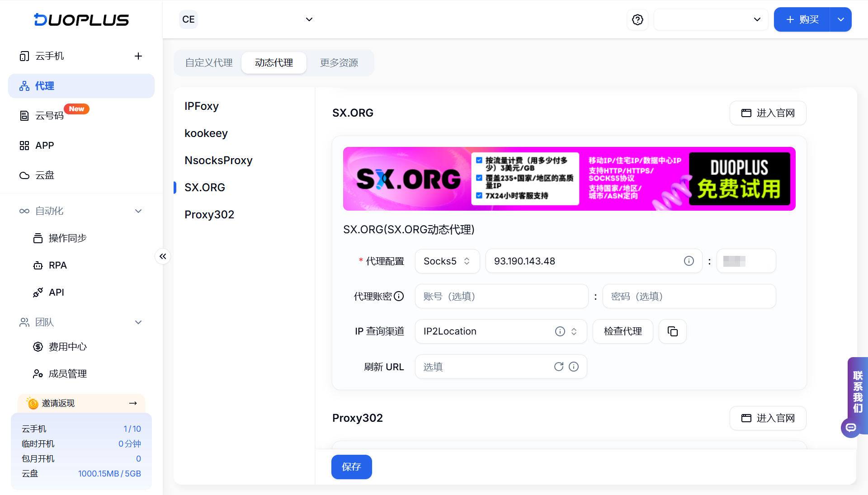This screenshot has height=495, width=868.
Task: Click the 邀请返现 invite banner
Action: (x=81, y=403)
